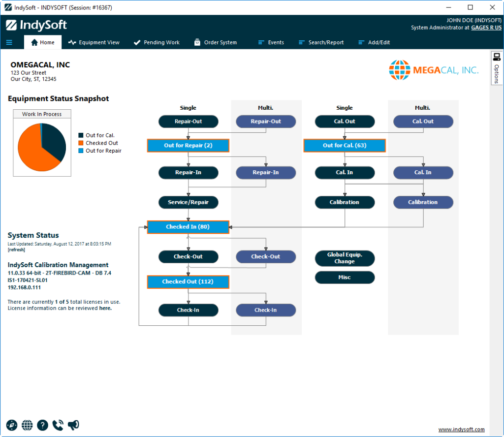The width and height of the screenshot is (504, 437).
Task: Select the Checked Out (112) status box
Action: coord(188,281)
